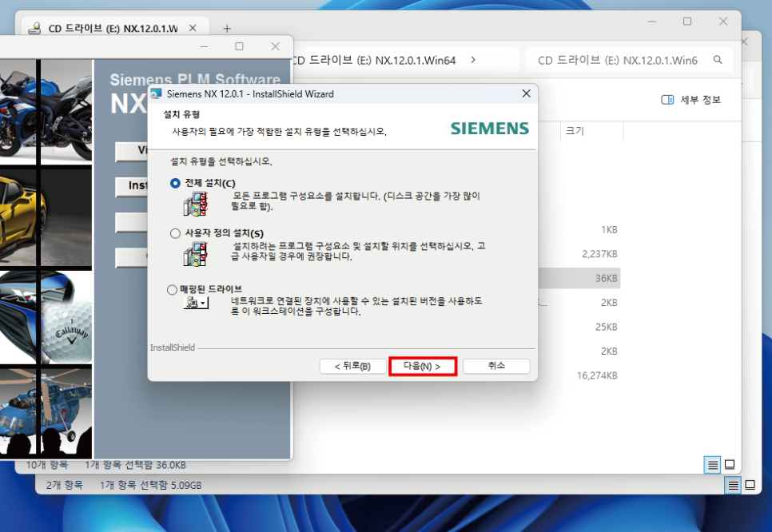Click the helicopter thumbnail in NX launcher
The image size is (772, 532).
coord(46,412)
